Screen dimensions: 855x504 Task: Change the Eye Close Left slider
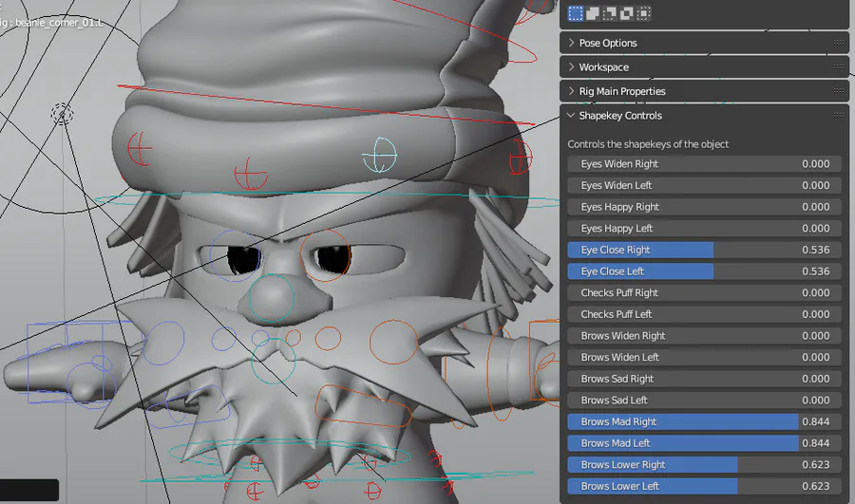coord(705,271)
